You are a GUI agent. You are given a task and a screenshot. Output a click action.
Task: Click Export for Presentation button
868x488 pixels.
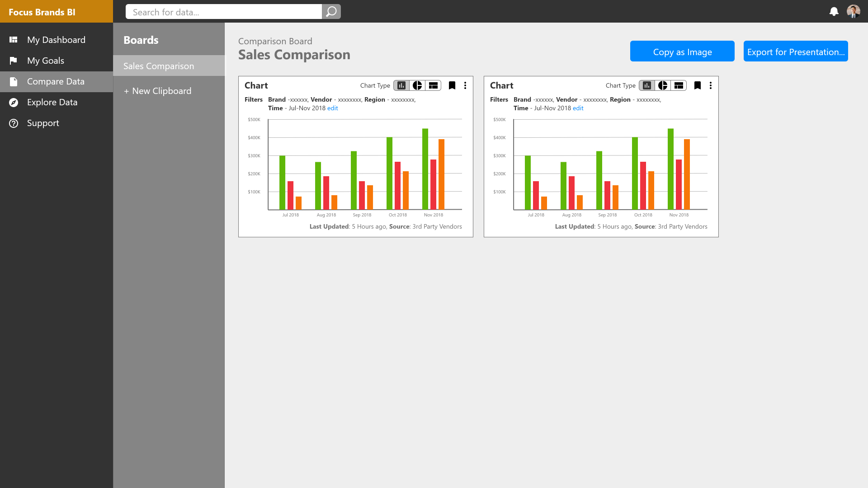(x=796, y=51)
